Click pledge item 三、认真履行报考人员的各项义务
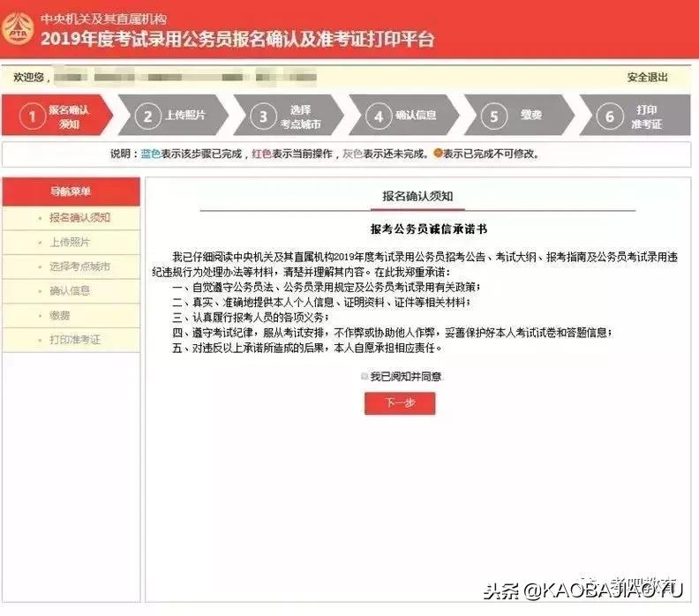This screenshot has height=616, width=699. 251,318
